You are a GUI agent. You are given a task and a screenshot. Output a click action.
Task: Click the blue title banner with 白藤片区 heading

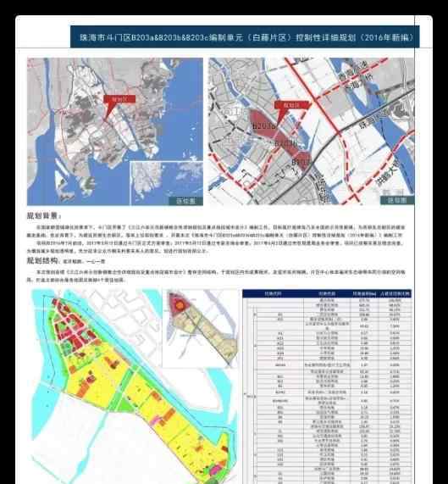(245, 37)
